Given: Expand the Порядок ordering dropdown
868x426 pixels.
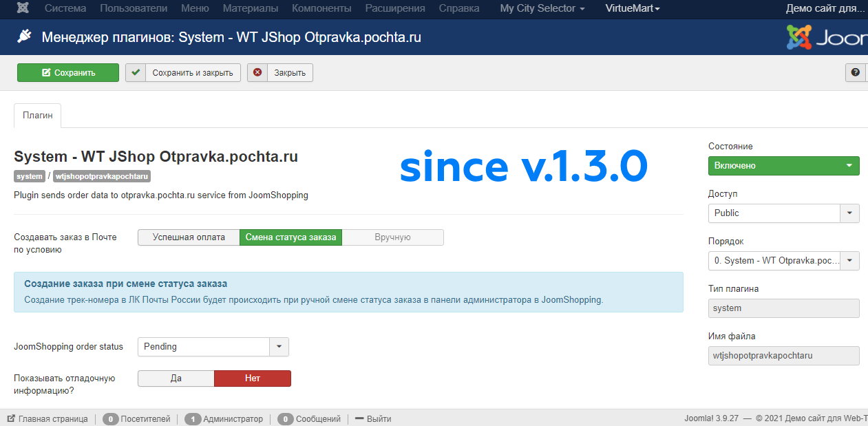Looking at the screenshot, I should pyautogui.click(x=783, y=261).
